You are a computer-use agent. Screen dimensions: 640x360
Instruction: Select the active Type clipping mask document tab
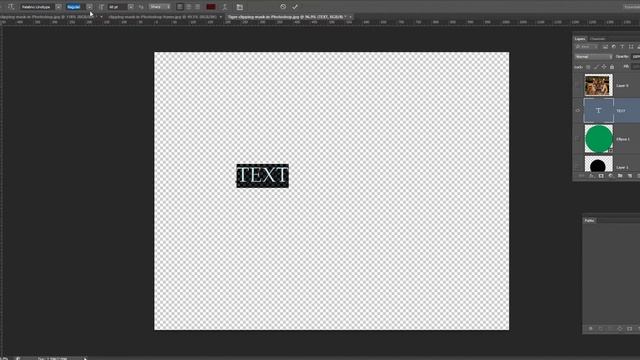(x=285, y=17)
